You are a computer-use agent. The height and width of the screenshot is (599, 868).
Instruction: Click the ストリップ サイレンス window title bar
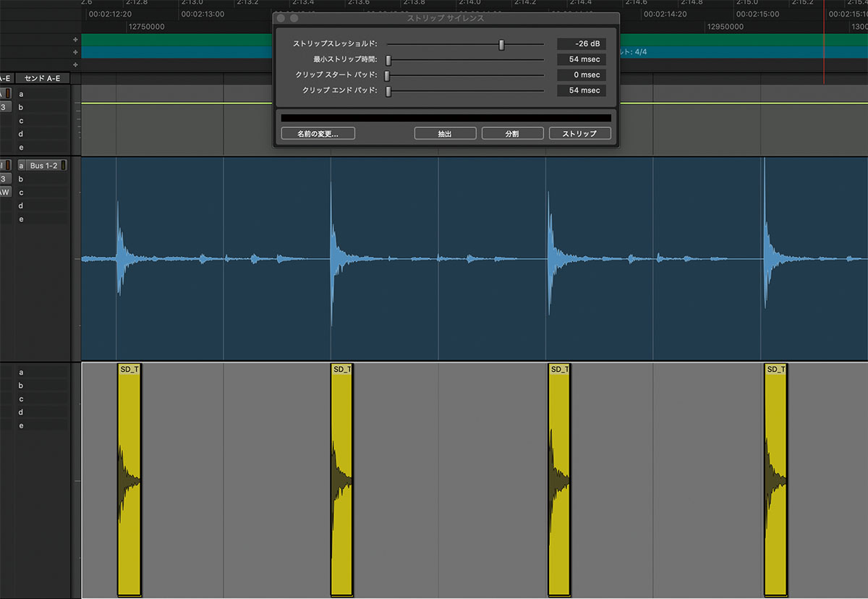tap(446, 18)
